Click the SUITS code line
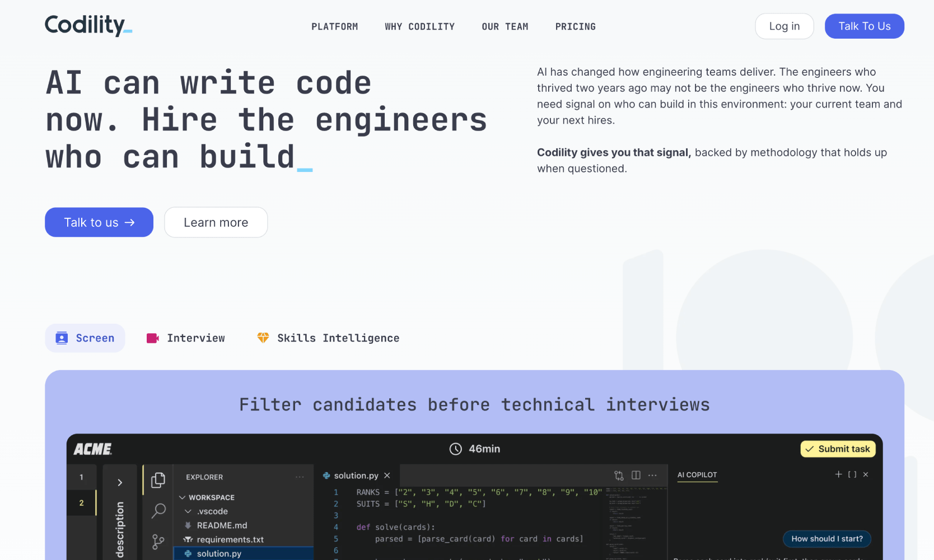The height and width of the screenshot is (560, 934). [x=421, y=504]
